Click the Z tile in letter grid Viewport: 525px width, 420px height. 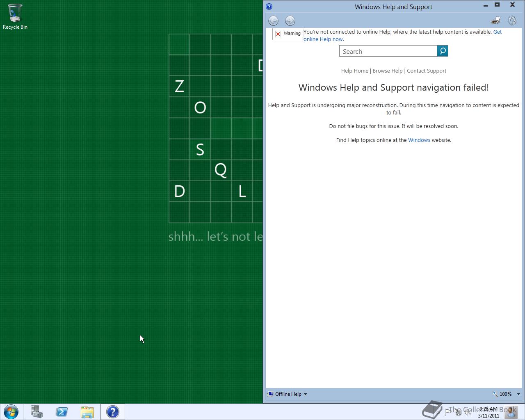click(179, 87)
